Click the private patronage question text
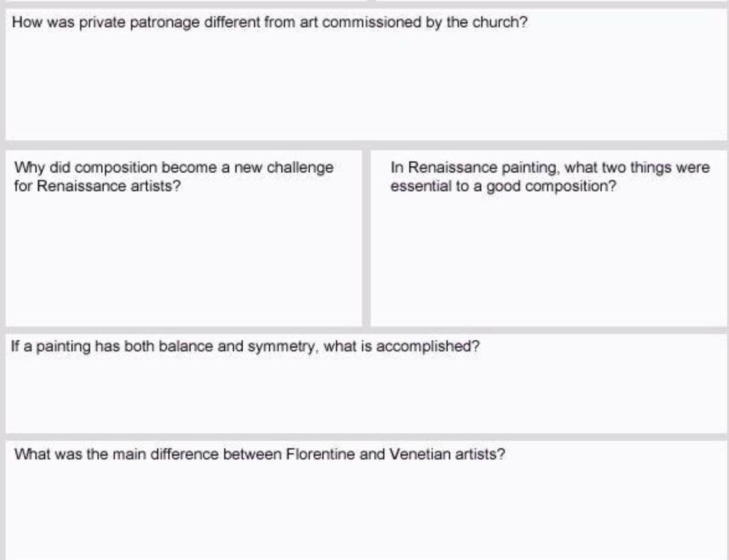Viewport: 729px width, 560px height. pos(269,22)
